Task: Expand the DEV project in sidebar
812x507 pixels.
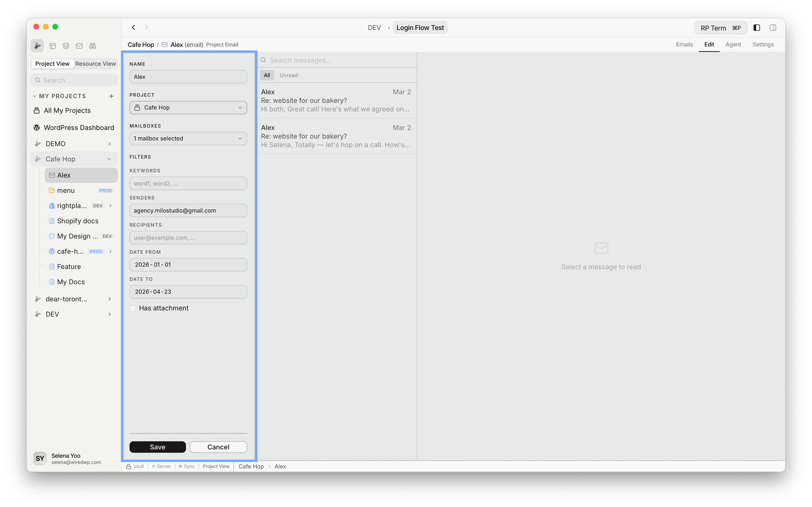Action: (109, 314)
